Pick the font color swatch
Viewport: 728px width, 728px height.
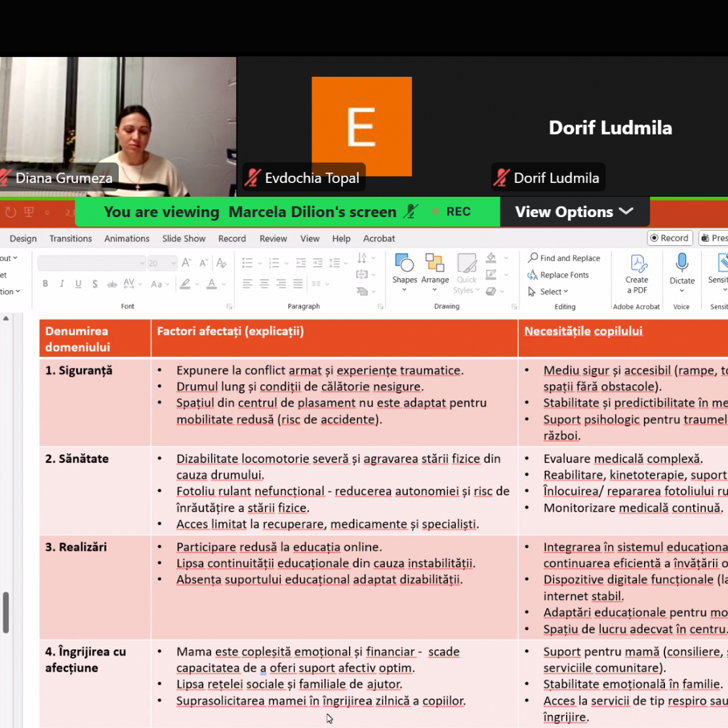(211, 284)
